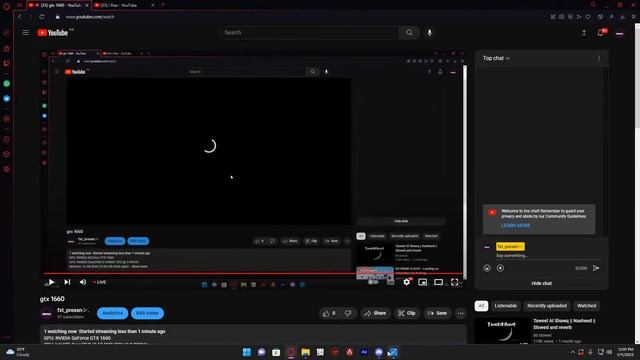Open the video player settings gear
The image size is (640, 360).
(x=407, y=282)
